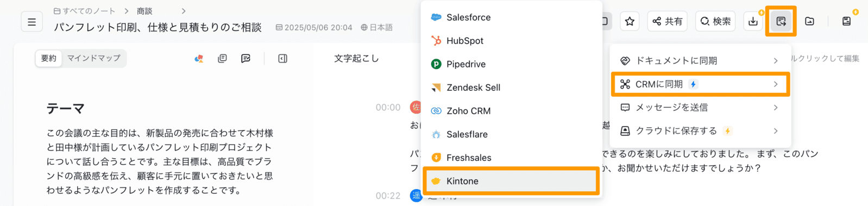Jump to the 00:22 timestamp
The width and height of the screenshot is (868, 206).
pos(388,196)
